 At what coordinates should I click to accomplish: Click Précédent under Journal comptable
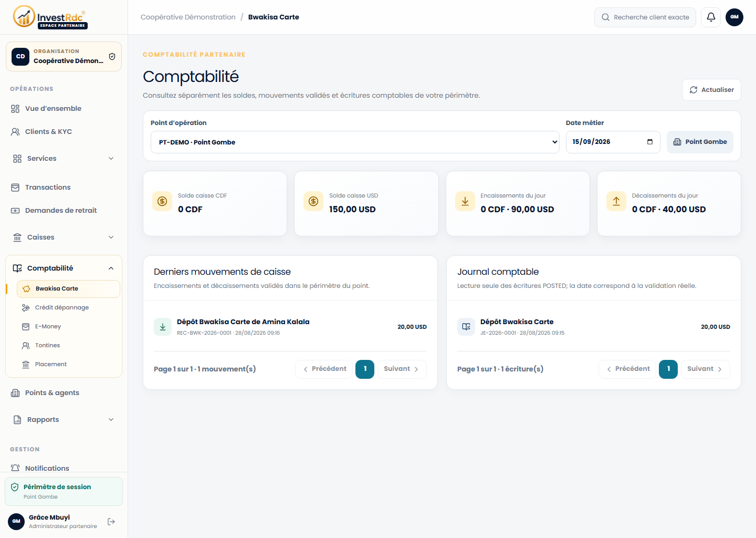tap(627, 369)
